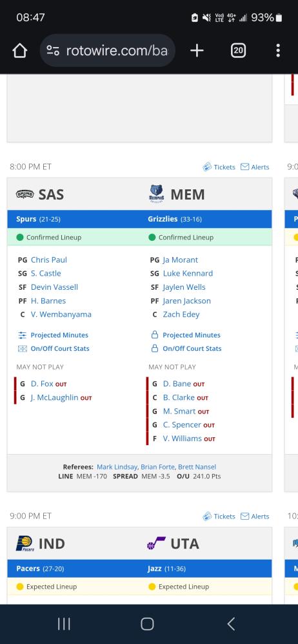This screenshot has height=644, width=298.
Task: Open referee Mark Lindsay's page
Action: pos(118,467)
